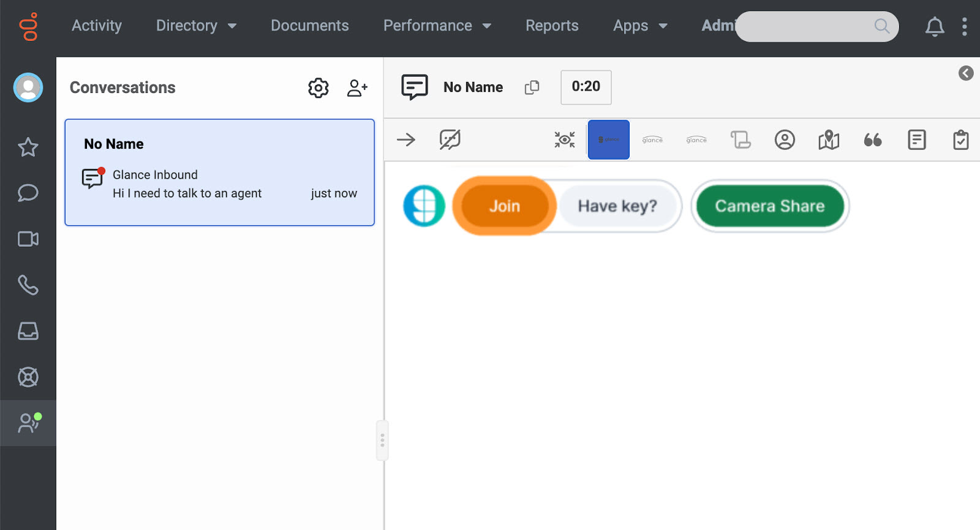Open the notes document icon
980x530 pixels.
[916, 140]
